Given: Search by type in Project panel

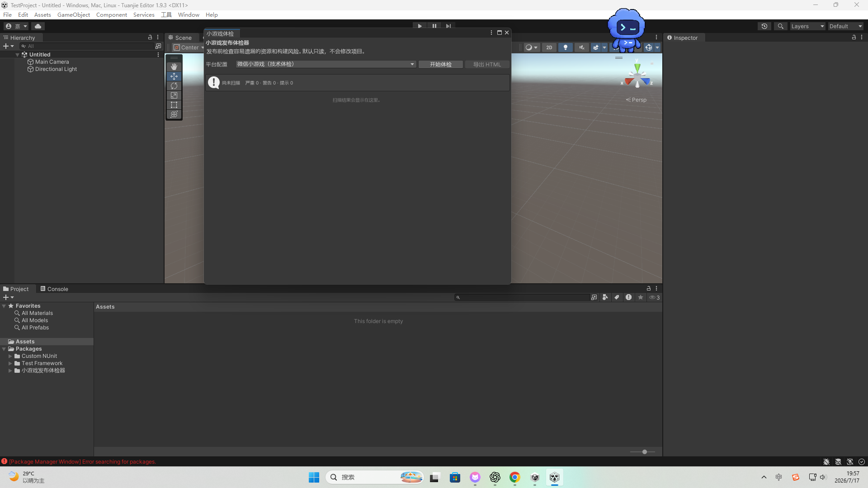Looking at the screenshot, I should click(x=605, y=297).
